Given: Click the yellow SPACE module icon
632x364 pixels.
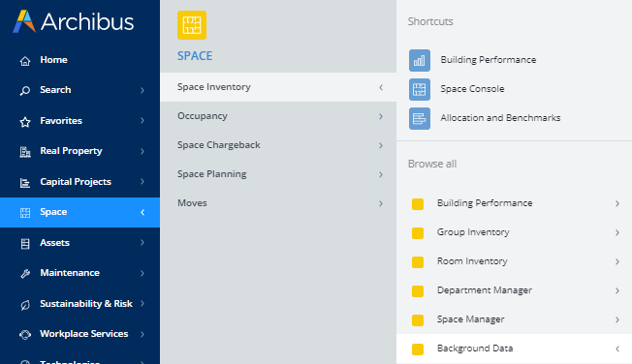Looking at the screenshot, I should [192, 25].
